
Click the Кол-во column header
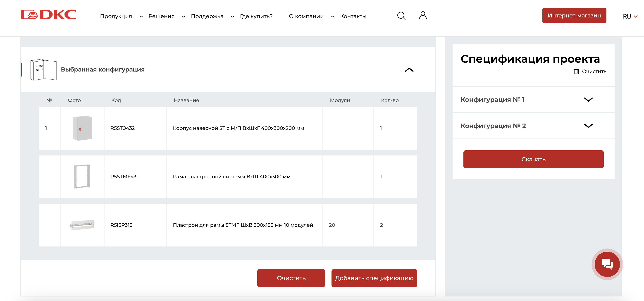(x=389, y=100)
